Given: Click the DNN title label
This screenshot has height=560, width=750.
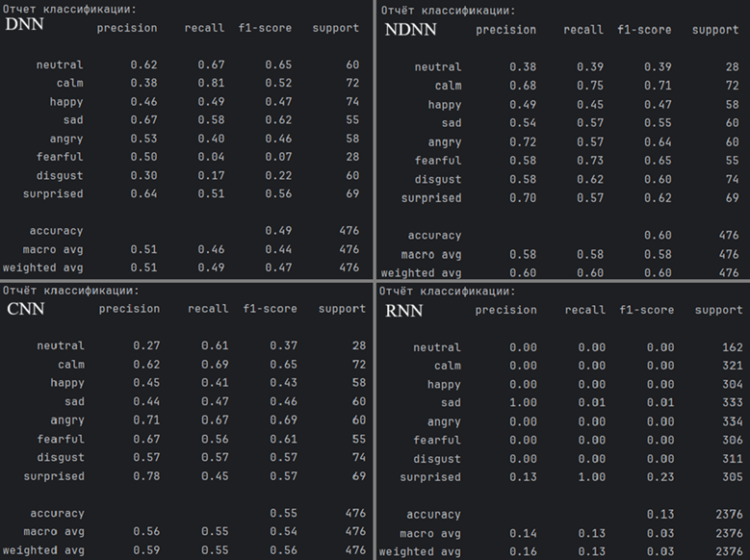Looking at the screenshot, I should pos(25,26).
